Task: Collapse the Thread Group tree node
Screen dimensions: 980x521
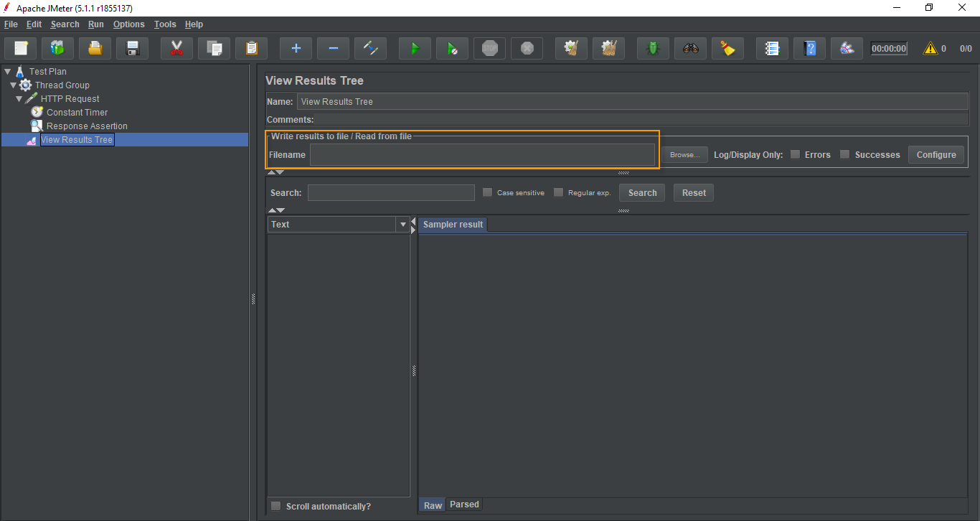Action: tap(13, 85)
